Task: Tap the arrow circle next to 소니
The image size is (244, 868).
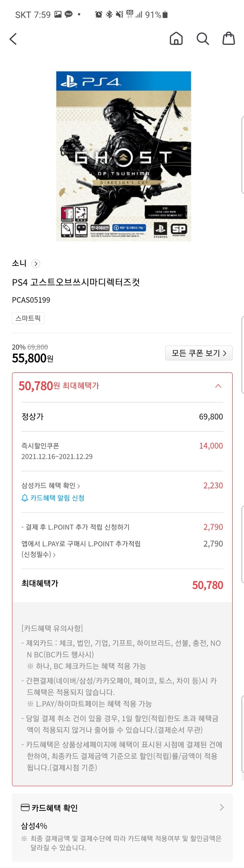Action: coord(36,263)
